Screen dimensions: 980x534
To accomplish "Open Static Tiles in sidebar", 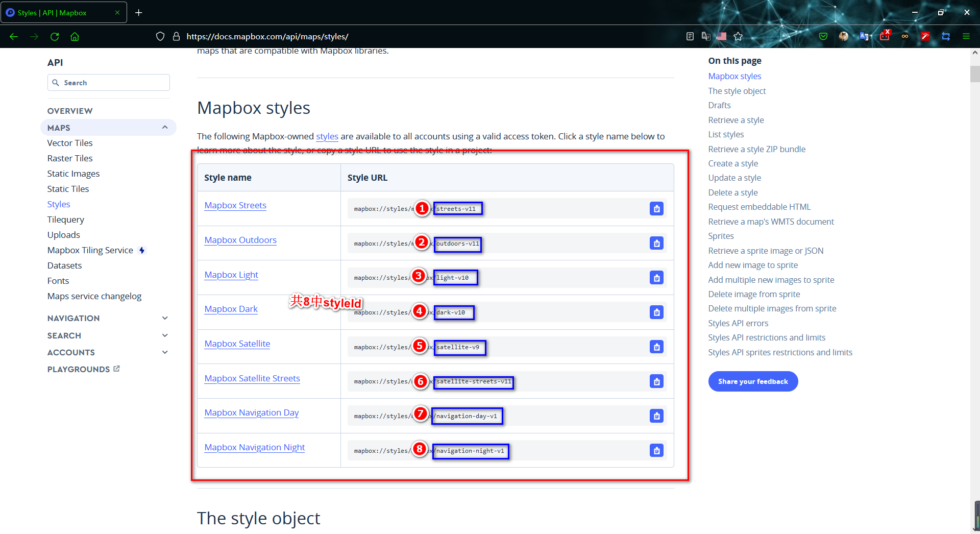I will click(68, 189).
